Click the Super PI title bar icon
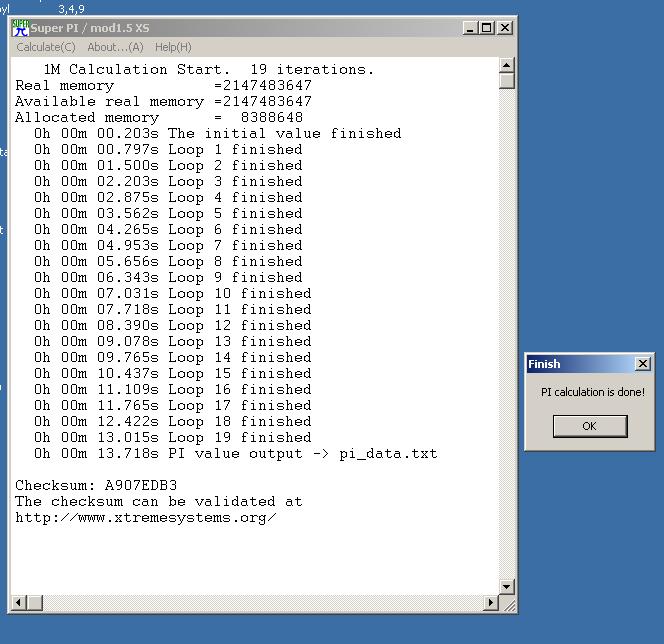664x644 pixels. (x=20, y=28)
